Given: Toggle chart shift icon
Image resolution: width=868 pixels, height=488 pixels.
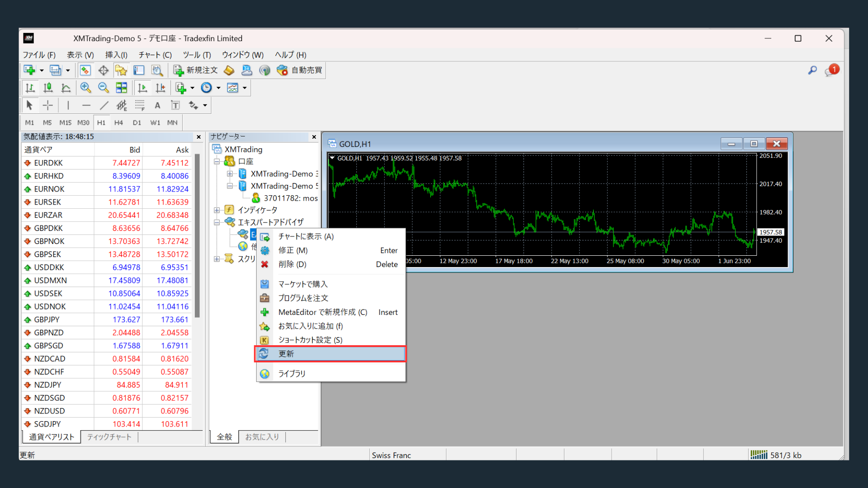Looking at the screenshot, I should 160,88.
